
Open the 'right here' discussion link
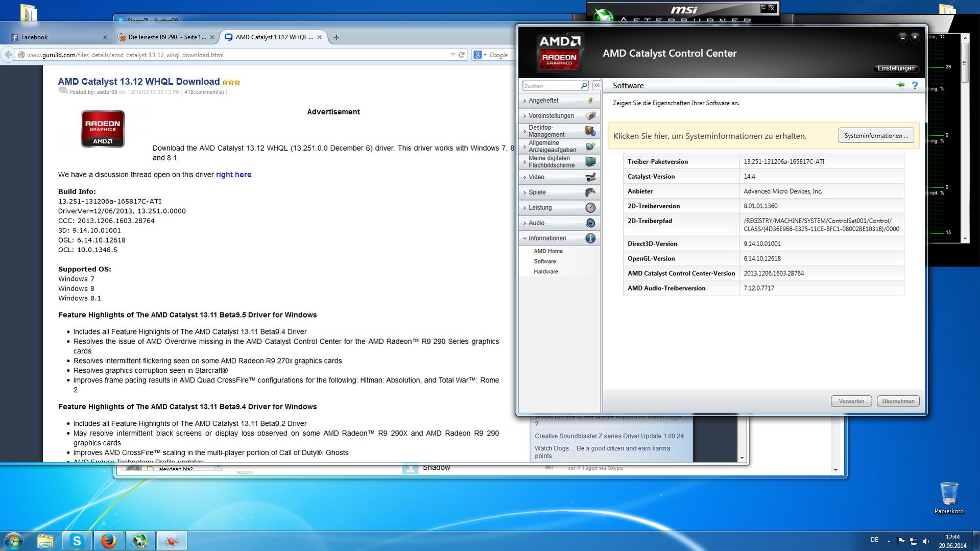tap(233, 175)
